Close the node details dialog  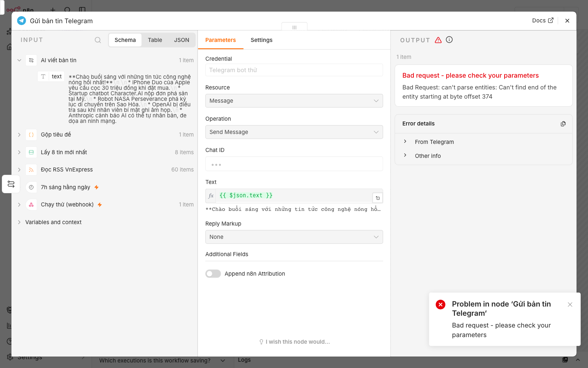point(567,21)
